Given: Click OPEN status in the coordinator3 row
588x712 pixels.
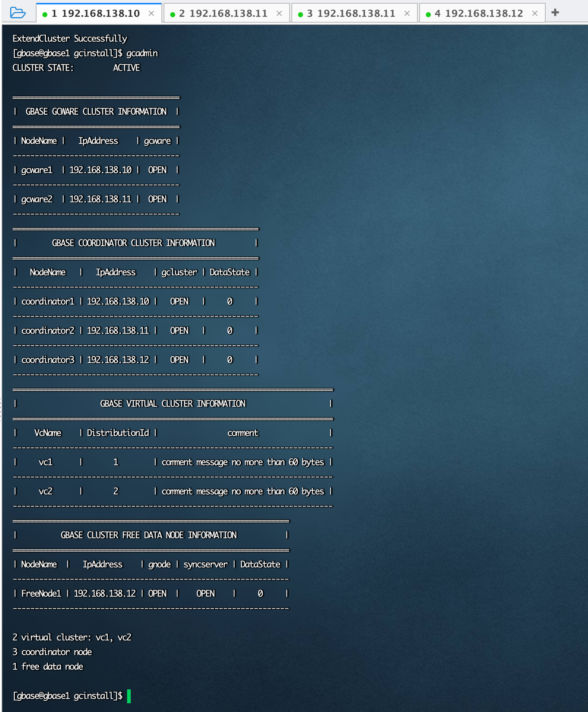Looking at the screenshot, I should pyautogui.click(x=179, y=360).
